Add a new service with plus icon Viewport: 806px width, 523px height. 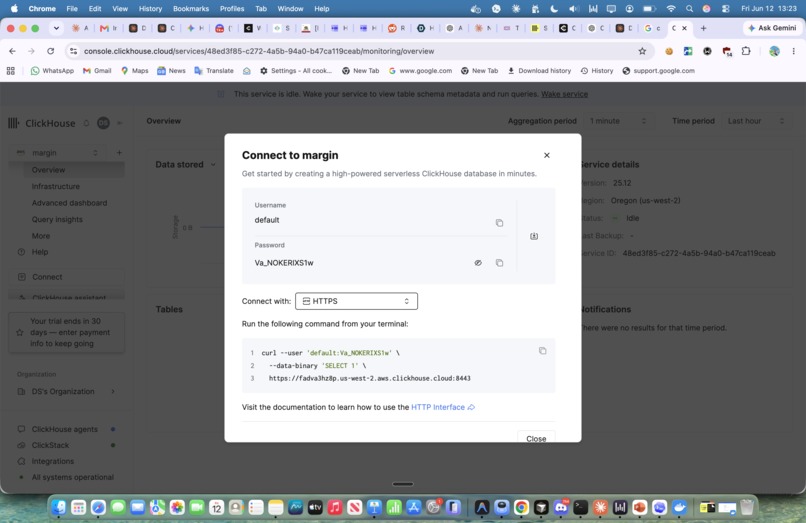pos(119,153)
